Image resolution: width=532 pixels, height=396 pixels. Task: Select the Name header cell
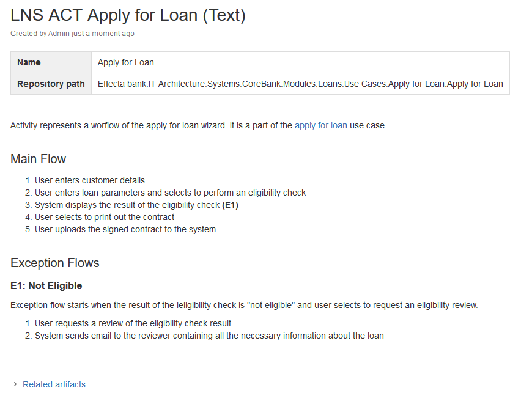click(x=51, y=62)
